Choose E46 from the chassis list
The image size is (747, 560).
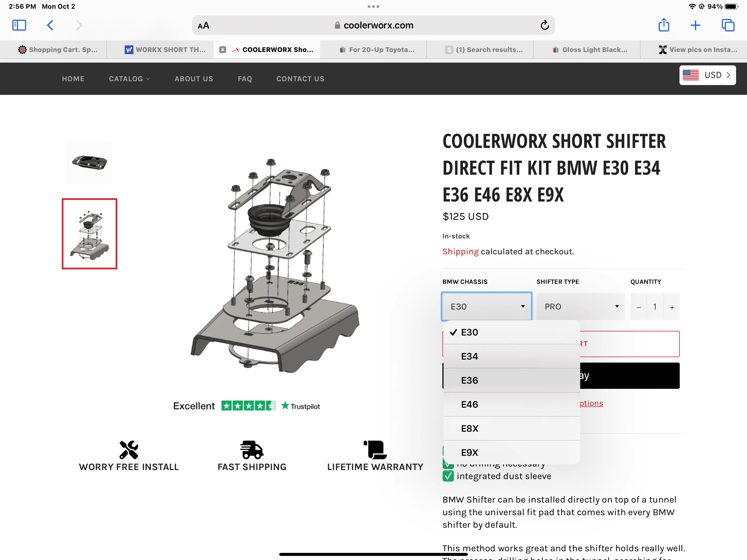click(x=512, y=404)
